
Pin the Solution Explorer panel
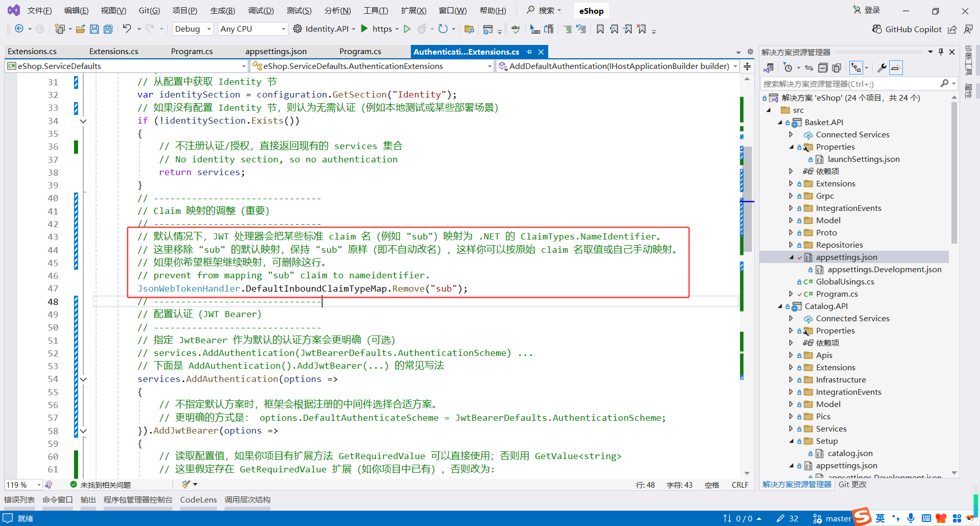[x=941, y=52]
